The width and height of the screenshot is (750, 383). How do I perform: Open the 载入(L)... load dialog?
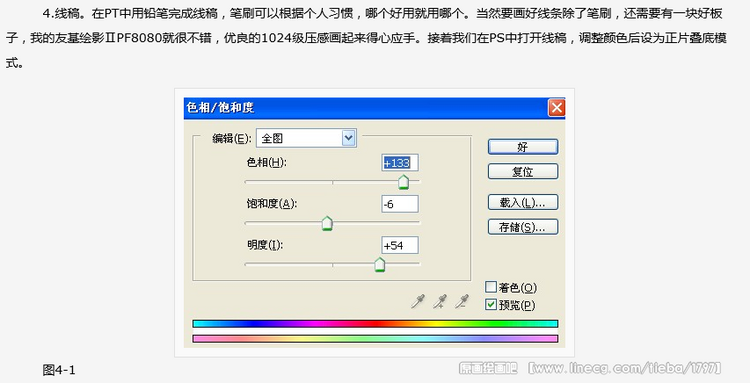tap(523, 202)
